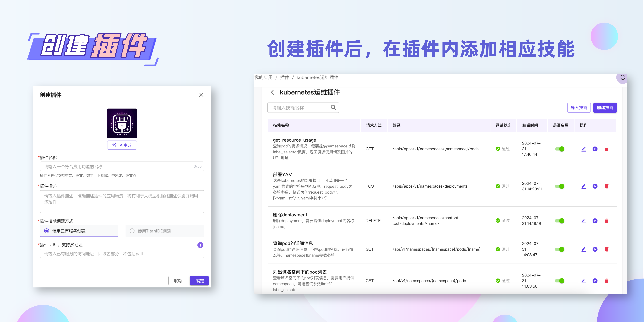This screenshot has width=644, height=322.
Task: Click edit pencil for get_resource_usage skill
Action: [583, 149]
